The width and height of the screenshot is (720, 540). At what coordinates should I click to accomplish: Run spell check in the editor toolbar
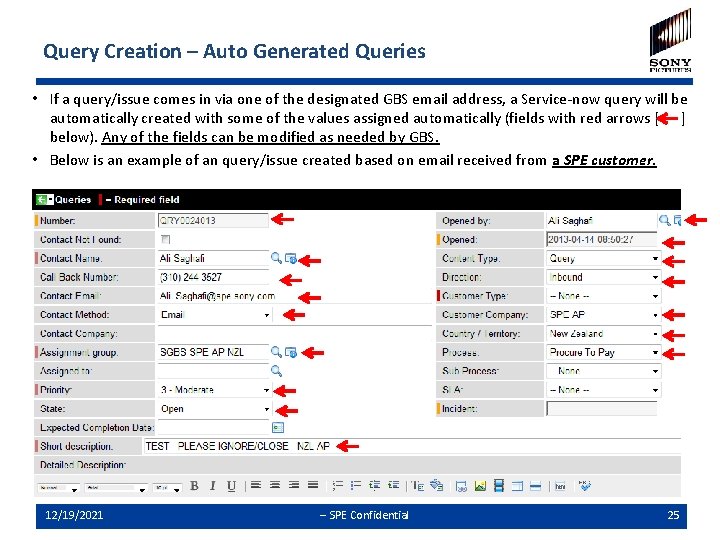(585, 485)
